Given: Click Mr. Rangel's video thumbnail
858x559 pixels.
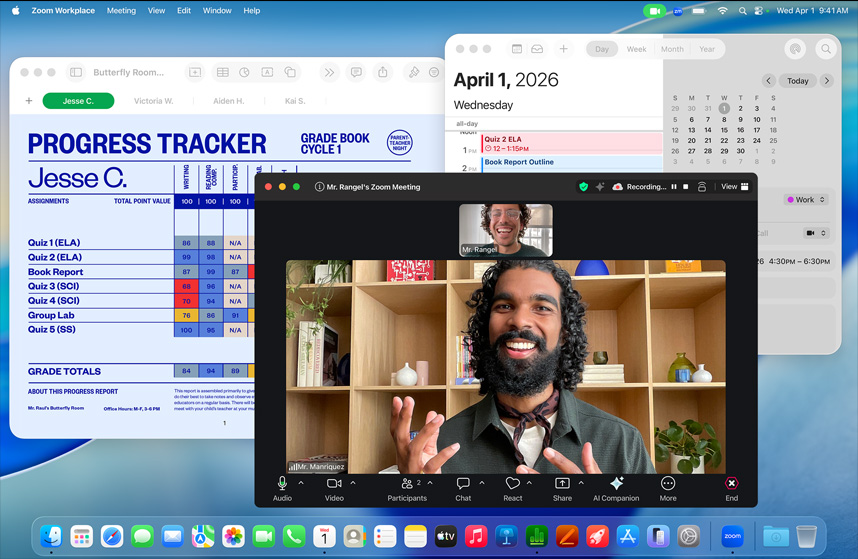Looking at the screenshot, I should click(x=506, y=230).
